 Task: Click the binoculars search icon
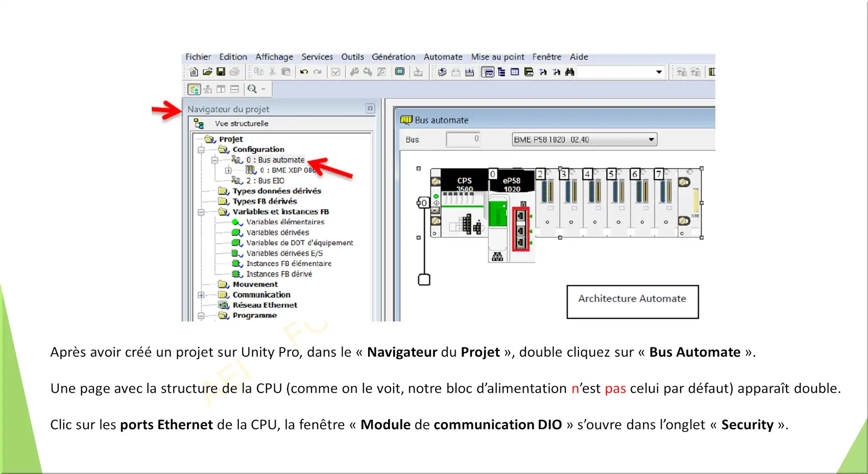[570, 72]
